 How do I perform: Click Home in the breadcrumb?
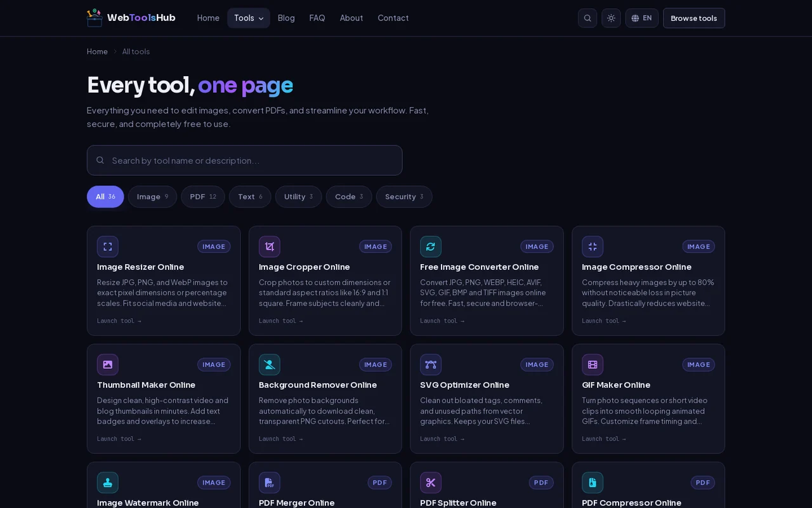pyautogui.click(x=97, y=51)
